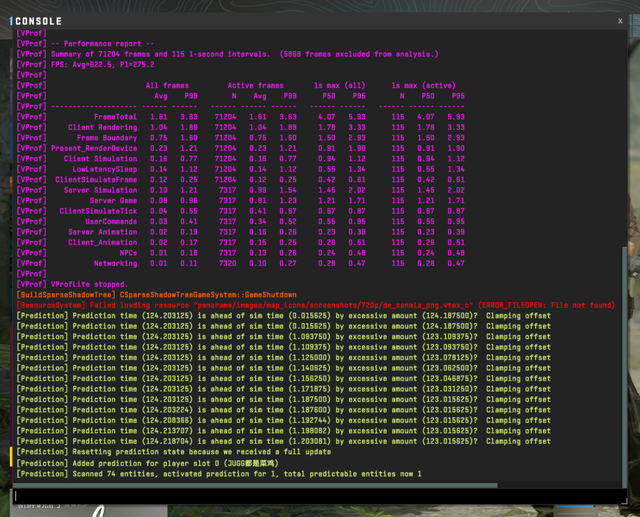Click the 'Resetting prediction state' line

point(173,452)
